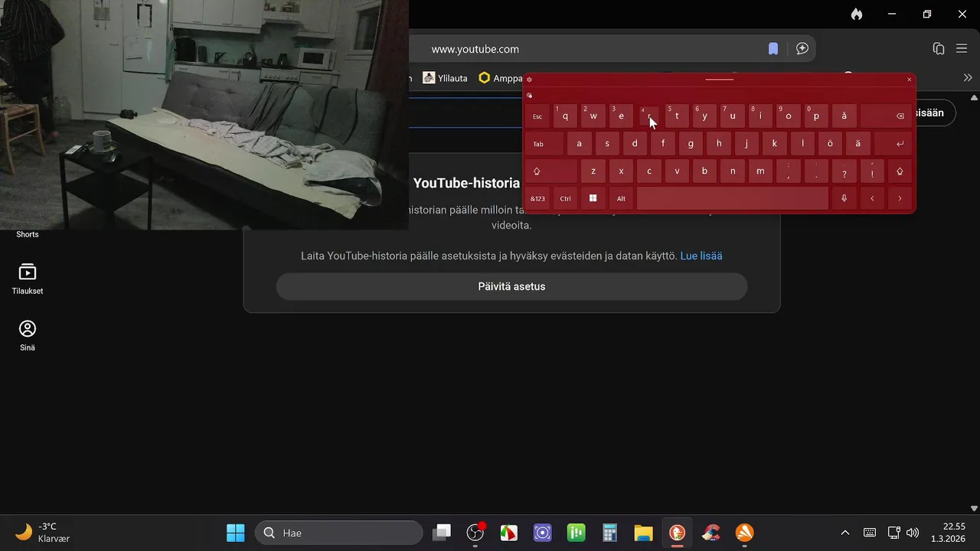The width and height of the screenshot is (980, 551).
Task: Tap the ö key on touch keyboard
Action: point(830,144)
